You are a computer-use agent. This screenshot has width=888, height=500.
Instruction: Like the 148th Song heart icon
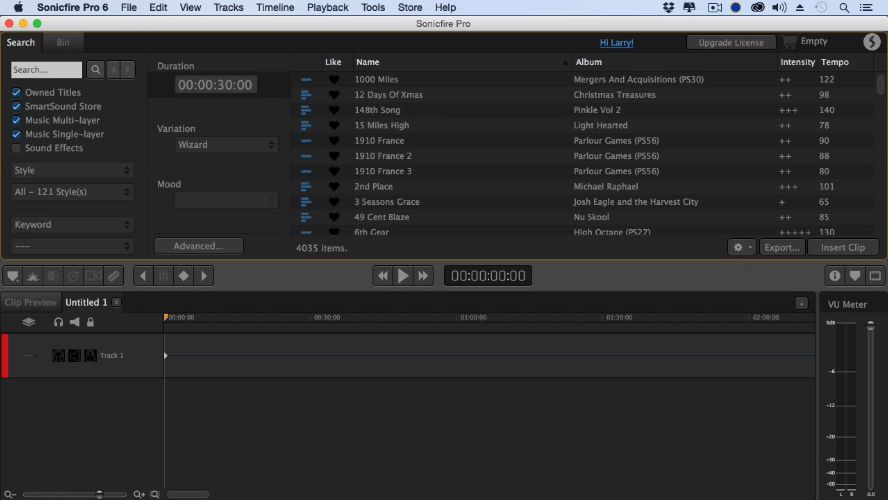pos(333,110)
